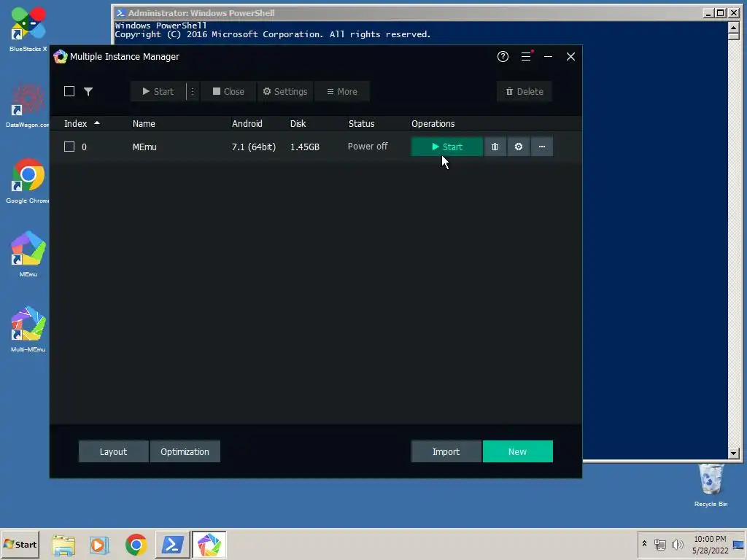The height and width of the screenshot is (560, 747).
Task: Open the help icon in Multiple Instance Manager
Action: click(503, 57)
